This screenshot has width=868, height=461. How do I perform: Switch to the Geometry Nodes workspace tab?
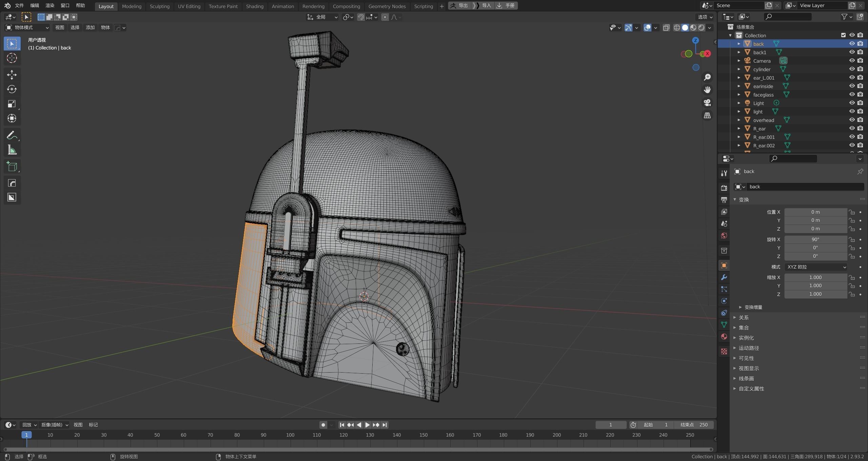[x=387, y=6]
